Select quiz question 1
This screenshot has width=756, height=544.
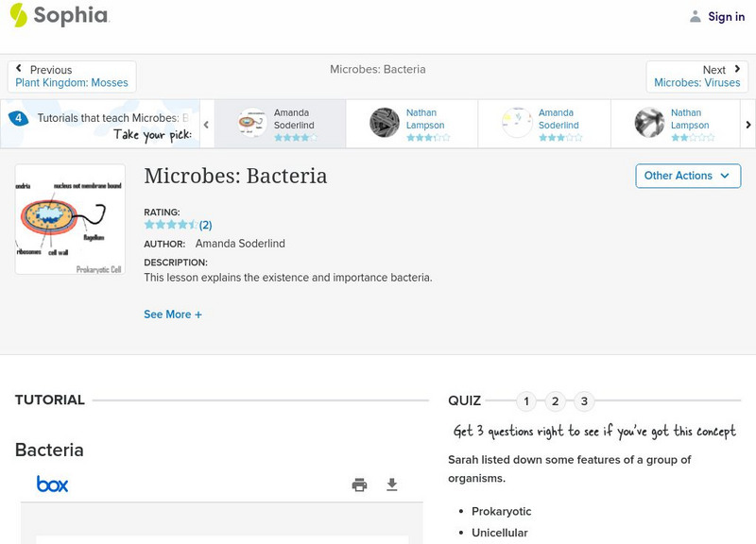pyautogui.click(x=526, y=401)
